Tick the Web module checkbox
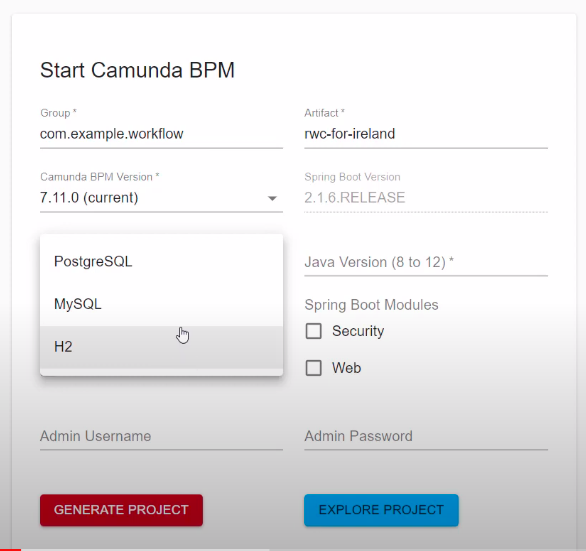This screenshot has height=551, width=586. tap(314, 368)
